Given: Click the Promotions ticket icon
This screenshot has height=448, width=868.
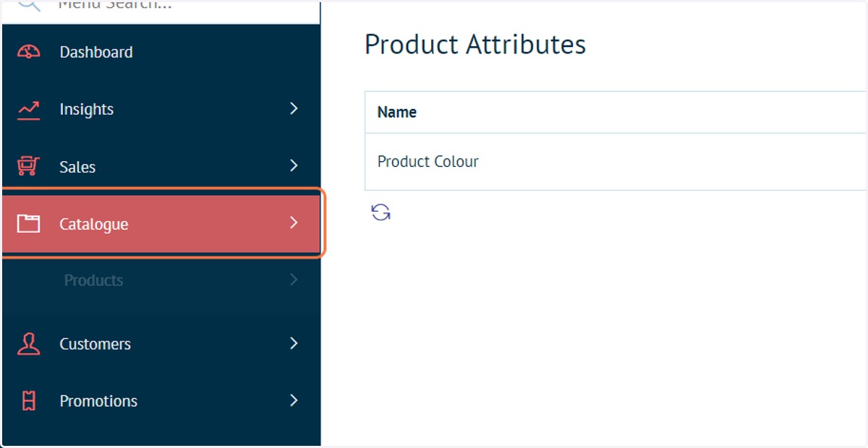Looking at the screenshot, I should tap(29, 401).
